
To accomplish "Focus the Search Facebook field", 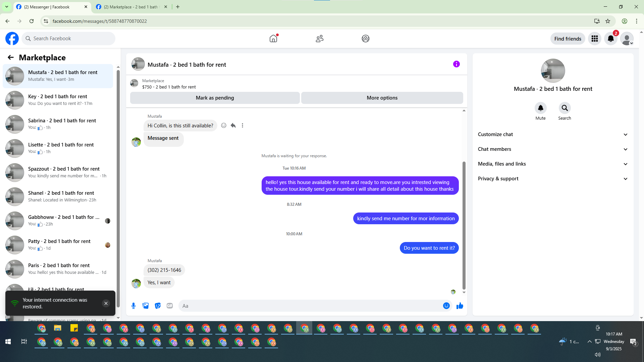I will coord(68,39).
